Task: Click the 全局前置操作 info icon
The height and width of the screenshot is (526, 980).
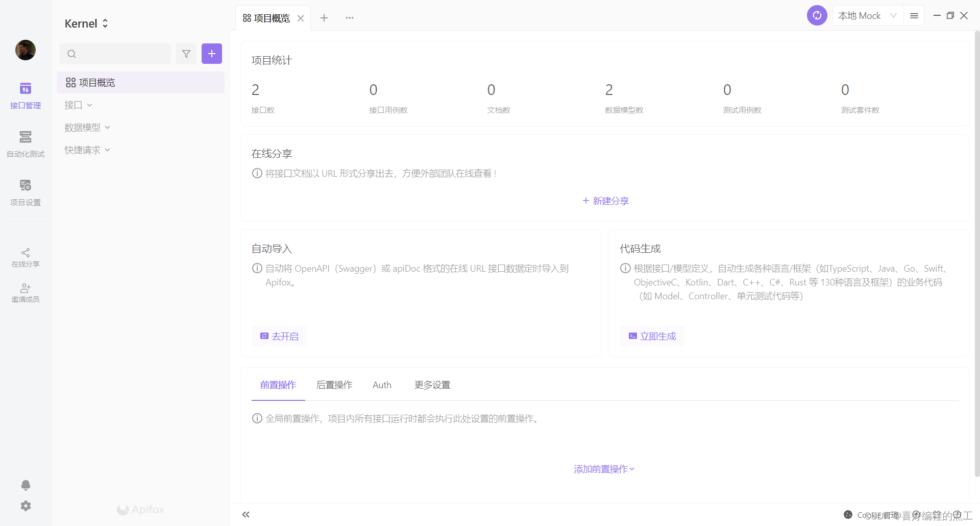Action: coord(257,418)
